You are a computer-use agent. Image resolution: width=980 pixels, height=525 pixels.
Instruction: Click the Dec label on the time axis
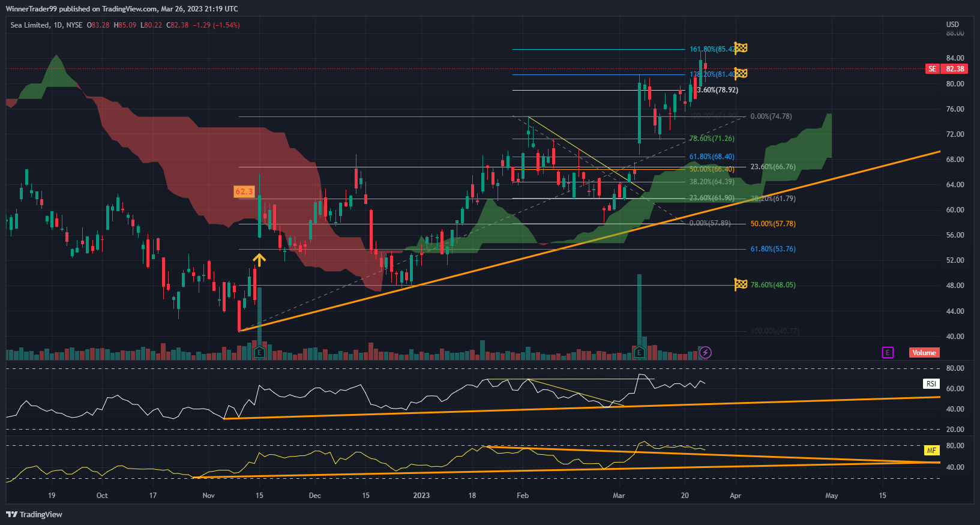pos(314,496)
